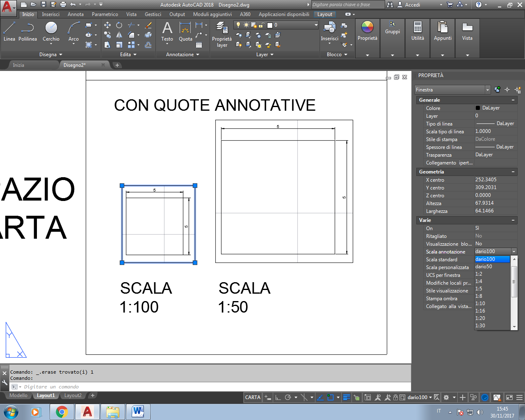This screenshot has height=420, width=525.
Task: Switch to the Layout2 tab
Action: (73, 395)
